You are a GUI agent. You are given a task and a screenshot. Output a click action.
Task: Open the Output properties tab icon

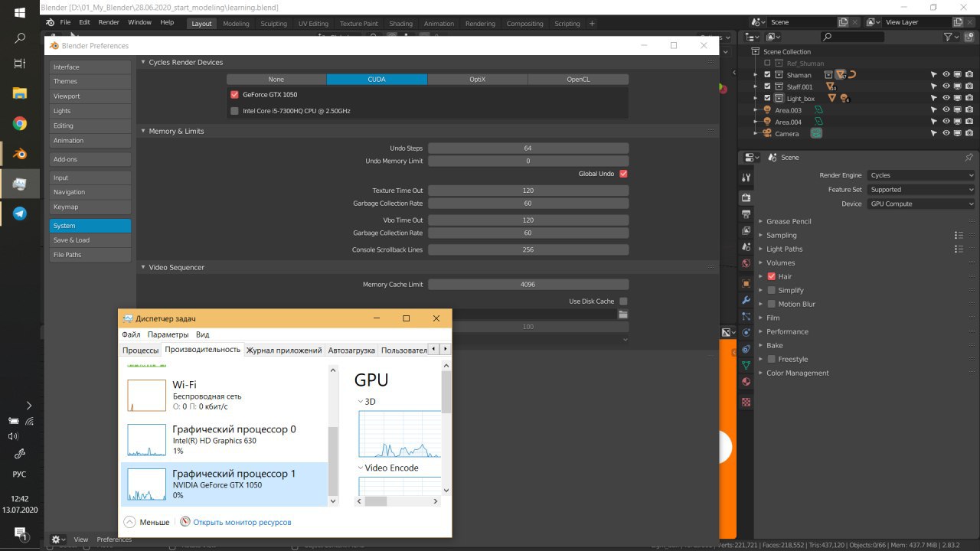coord(746,214)
